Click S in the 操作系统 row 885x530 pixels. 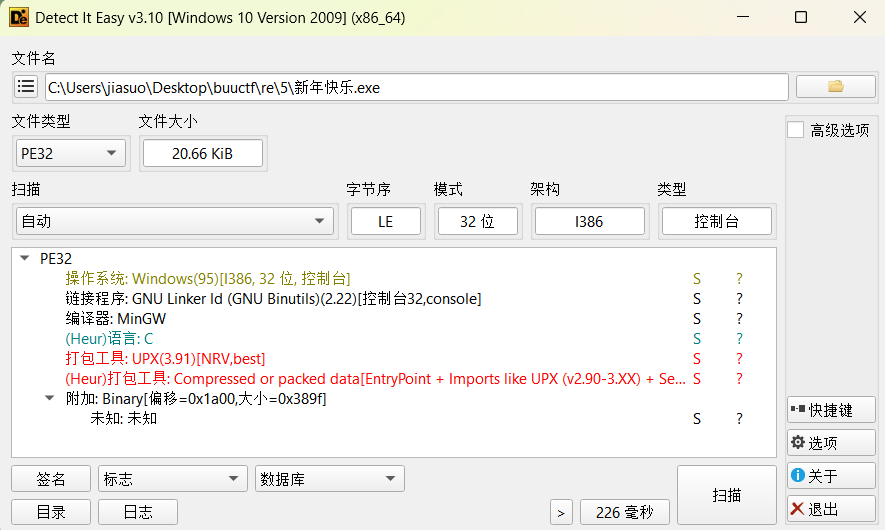(697, 279)
